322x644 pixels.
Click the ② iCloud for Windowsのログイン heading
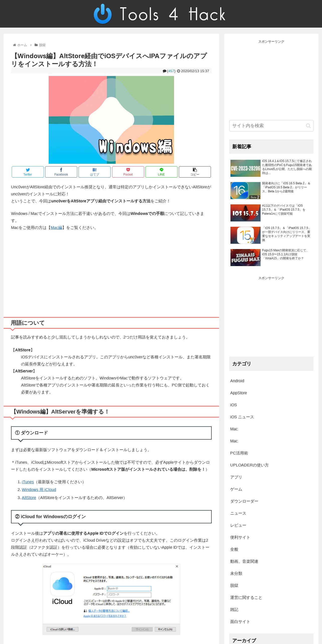111,517
